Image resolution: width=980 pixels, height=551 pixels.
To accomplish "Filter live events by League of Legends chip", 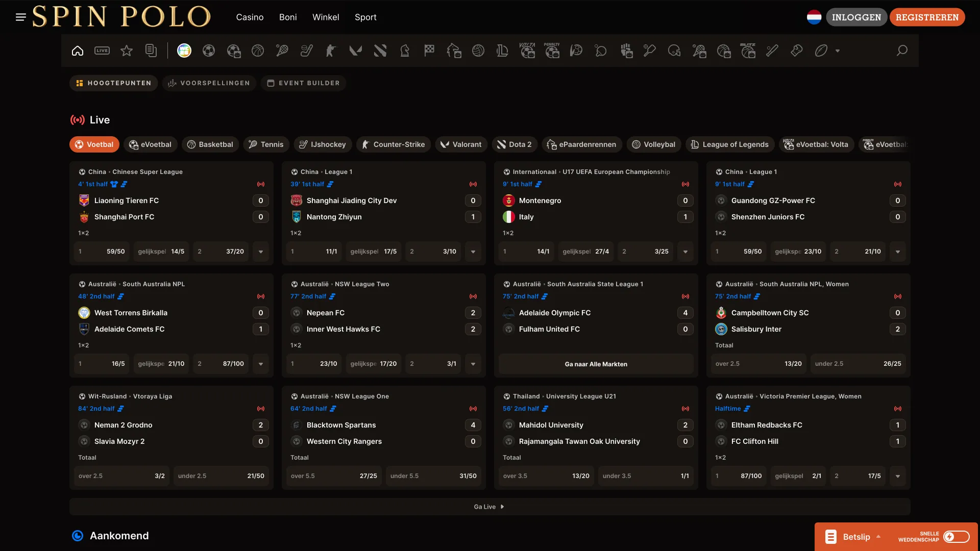I will click(730, 144).
